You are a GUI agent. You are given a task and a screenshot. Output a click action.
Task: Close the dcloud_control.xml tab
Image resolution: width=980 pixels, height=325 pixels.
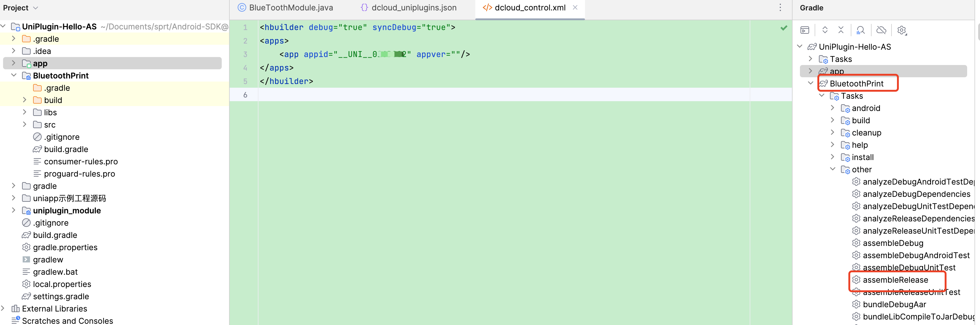click(x=575, y=8)
